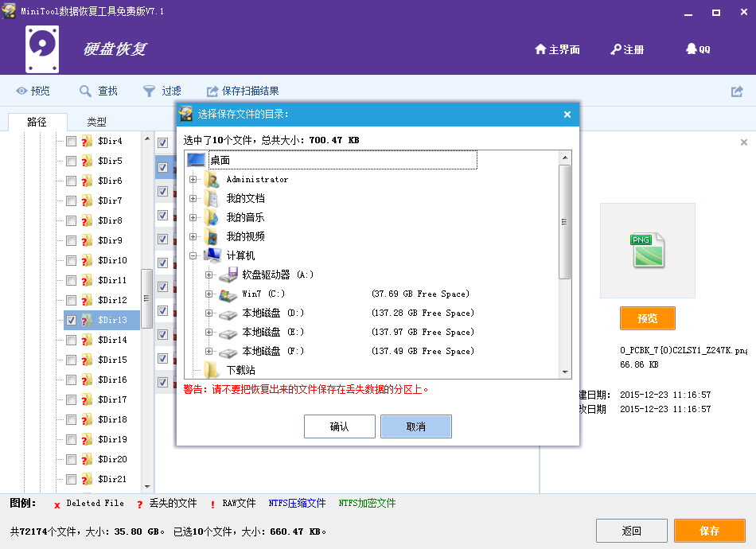Screen dimensions: 756x549
Task: Click the 注册 key icon
Action: tap(616, 49)
